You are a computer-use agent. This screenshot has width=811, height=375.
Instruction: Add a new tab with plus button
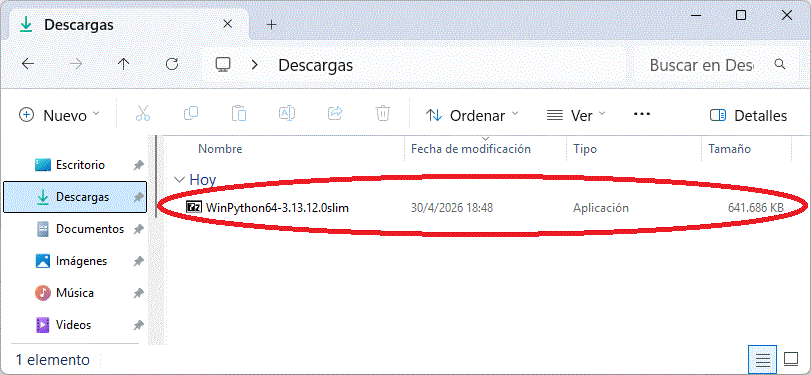(x=272, y=24)
